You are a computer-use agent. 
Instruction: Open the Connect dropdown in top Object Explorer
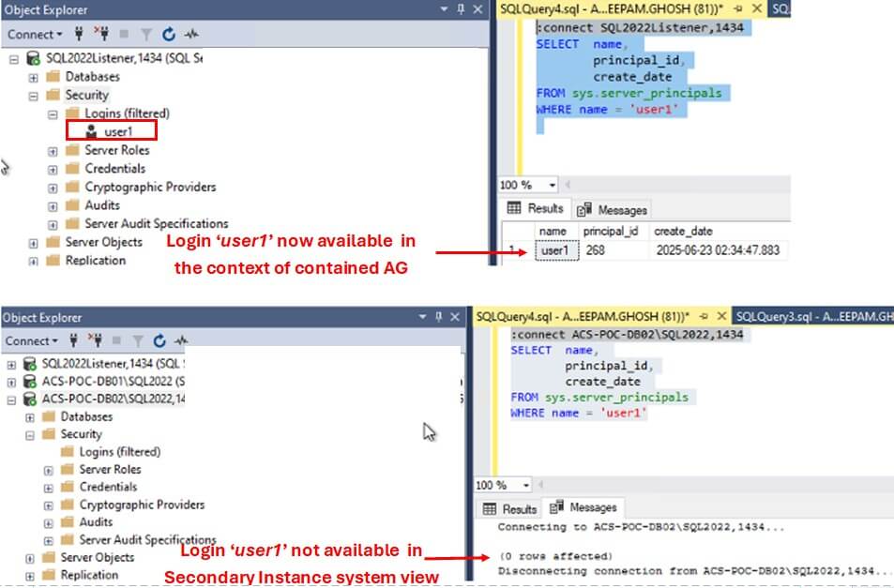point(35,34)
